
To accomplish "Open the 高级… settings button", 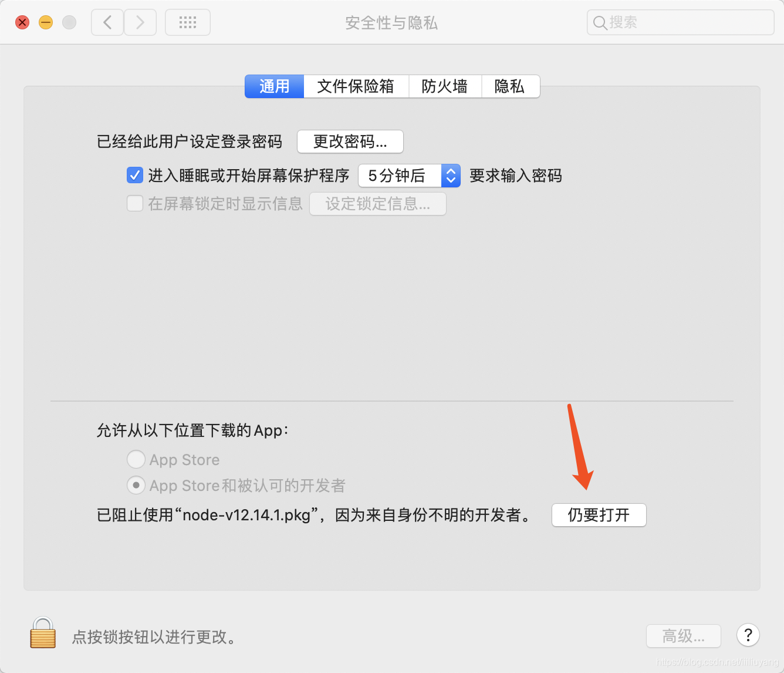I will coord(683,636).
